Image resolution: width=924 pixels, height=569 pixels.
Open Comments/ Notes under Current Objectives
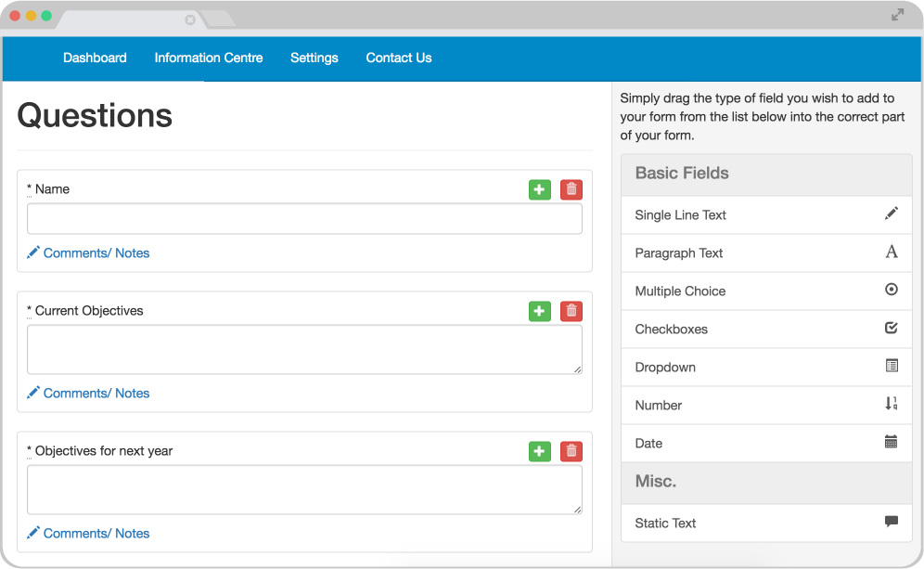coord(96,394)
